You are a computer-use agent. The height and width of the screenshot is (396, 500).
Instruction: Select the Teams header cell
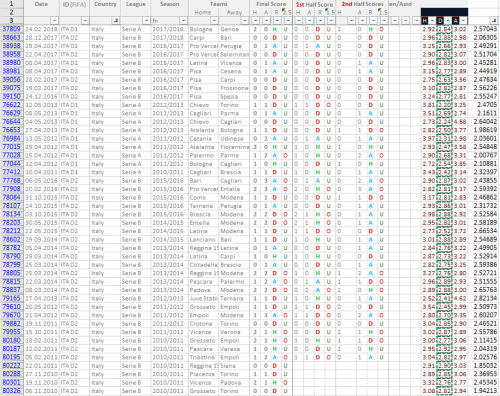click(x=219, y=4)
